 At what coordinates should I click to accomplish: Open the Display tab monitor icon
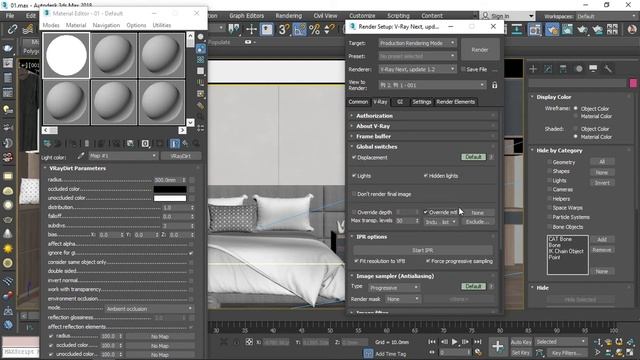(593, 69)
